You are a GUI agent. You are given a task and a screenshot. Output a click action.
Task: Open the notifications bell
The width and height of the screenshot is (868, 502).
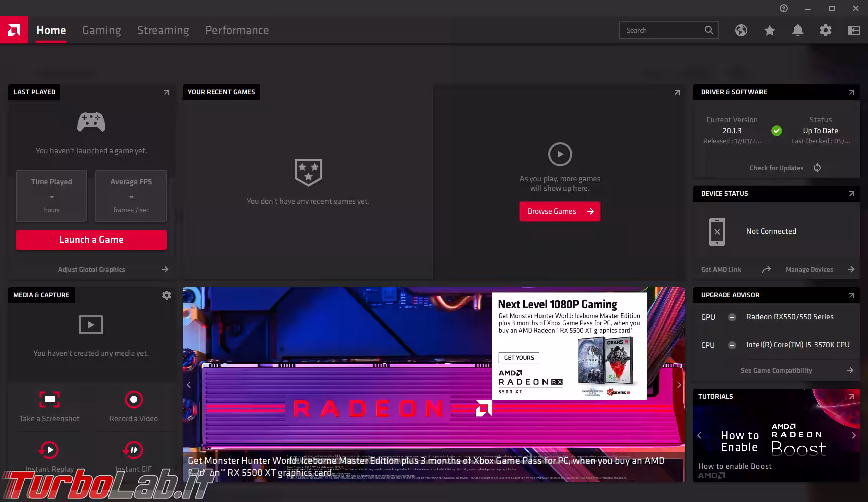coord(797,30)
